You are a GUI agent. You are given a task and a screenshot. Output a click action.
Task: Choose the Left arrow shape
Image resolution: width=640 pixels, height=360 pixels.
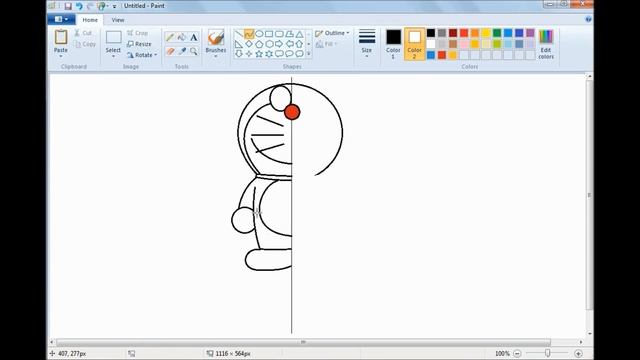coord(289,44)
